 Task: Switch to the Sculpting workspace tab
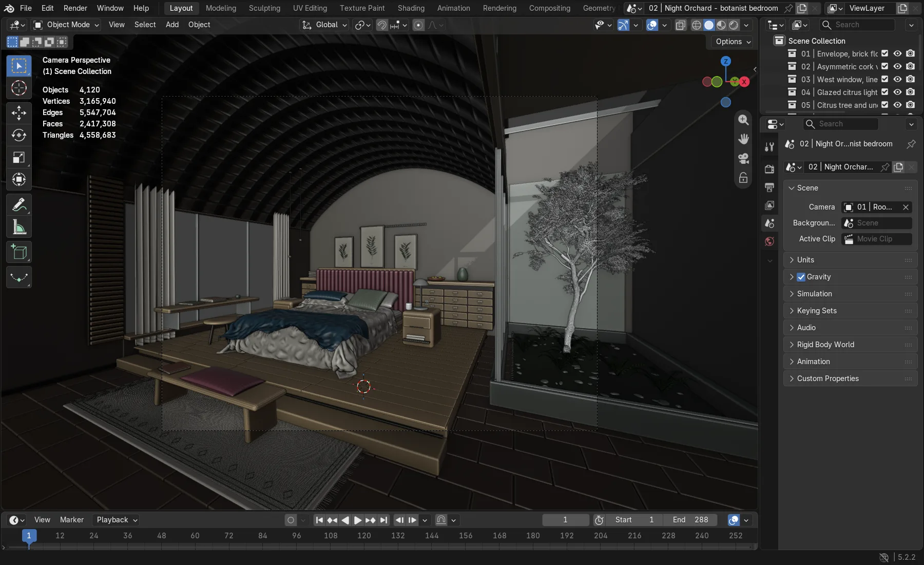click(264, 8)
